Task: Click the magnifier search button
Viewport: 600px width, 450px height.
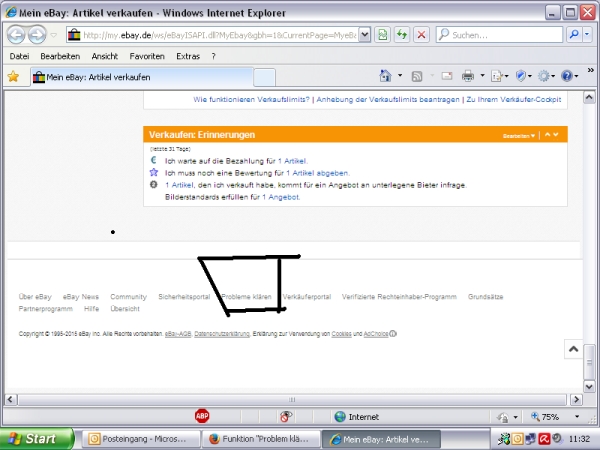Action: (574, 35)
